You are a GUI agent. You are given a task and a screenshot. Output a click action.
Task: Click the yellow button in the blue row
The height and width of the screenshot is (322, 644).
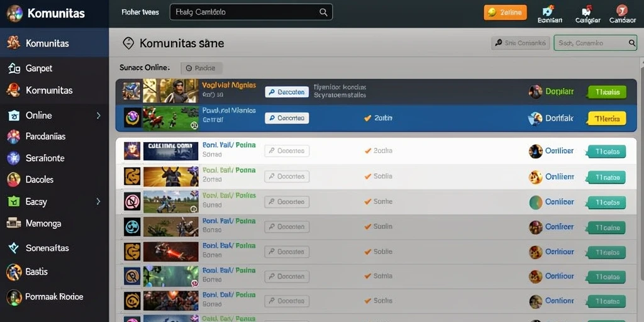pyautogui.click(x=607, y=118)
